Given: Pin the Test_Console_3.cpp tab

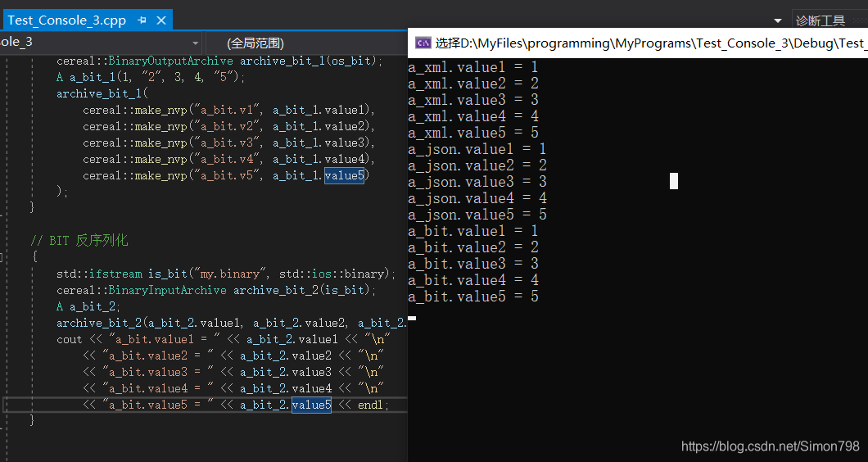Looking at the screenshot, I should pos(142,20).
